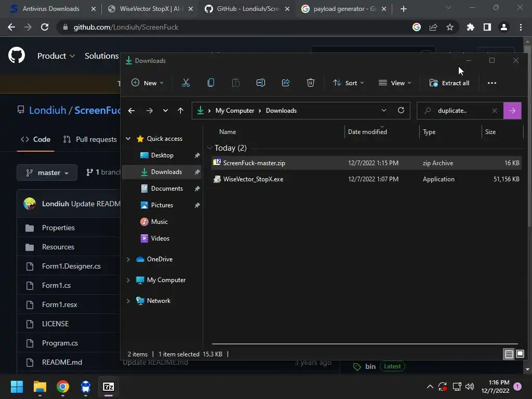This screenshot has width=532, height=399.
Task: Open 7-Zip from the taskbar
Action: pos(108,387)
